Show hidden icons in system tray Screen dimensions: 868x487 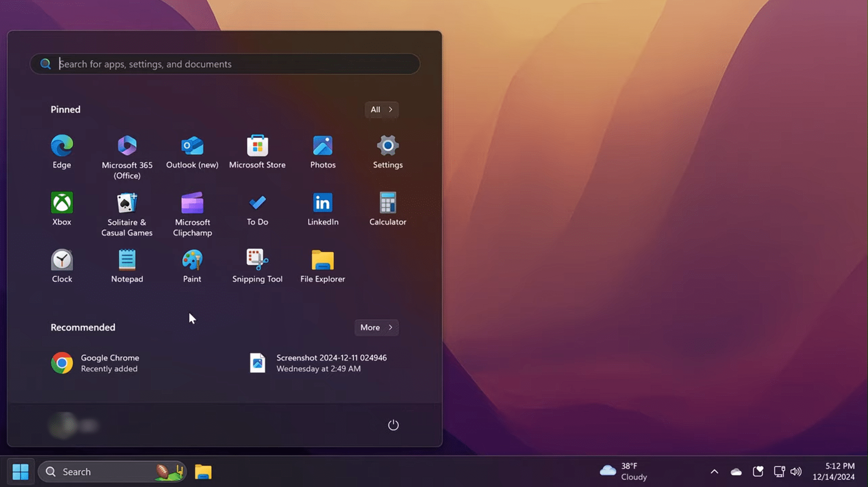click(714, 472)
